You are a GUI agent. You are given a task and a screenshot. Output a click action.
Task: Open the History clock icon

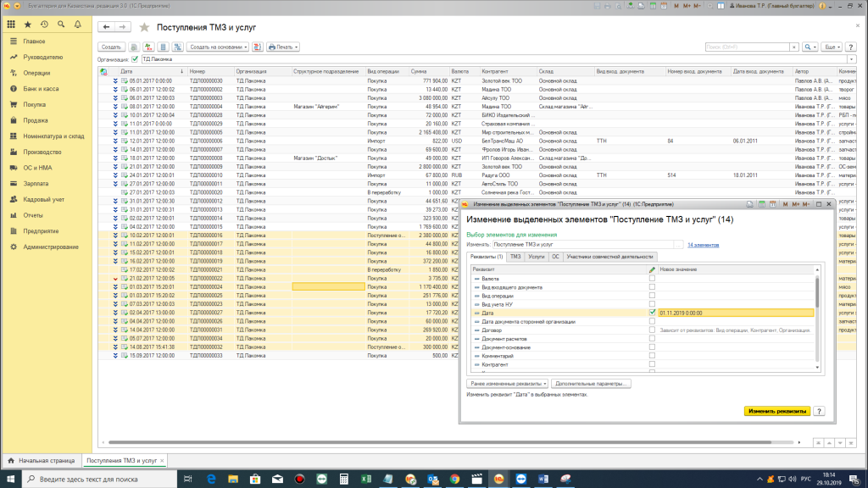click(x=44, y=25)
